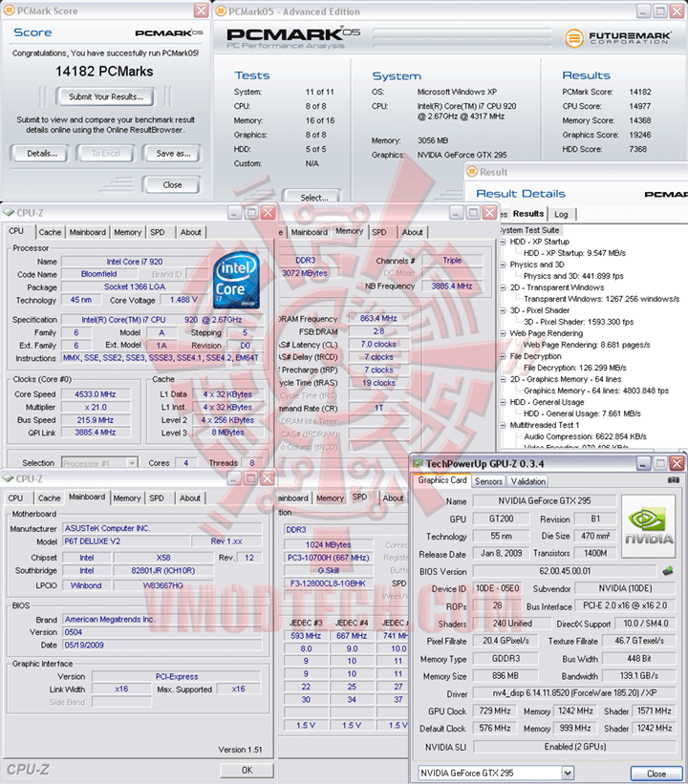Collapse the HDD - General Usage node

coord(503,402)
